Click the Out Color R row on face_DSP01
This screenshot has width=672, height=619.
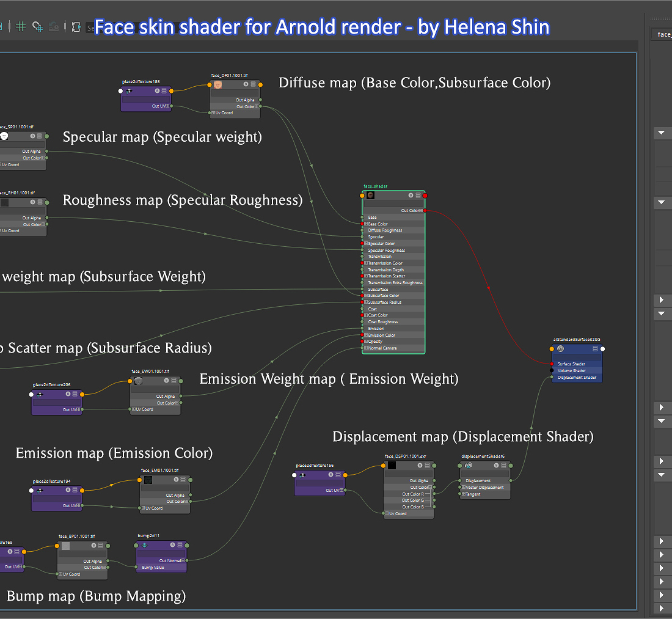(x=409, y=494)
